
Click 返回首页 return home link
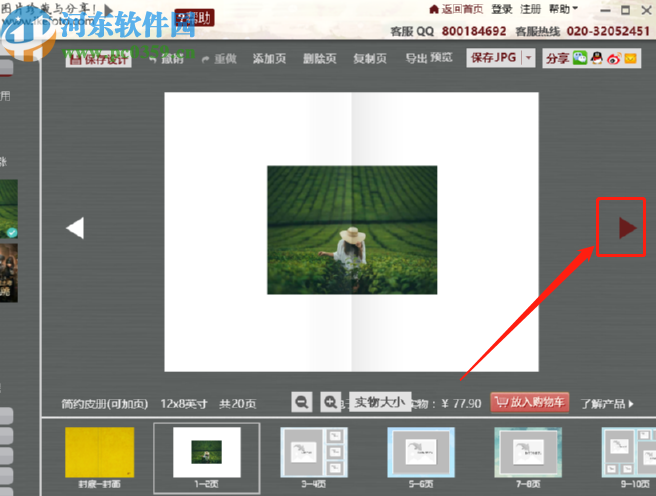pos(456,9)
